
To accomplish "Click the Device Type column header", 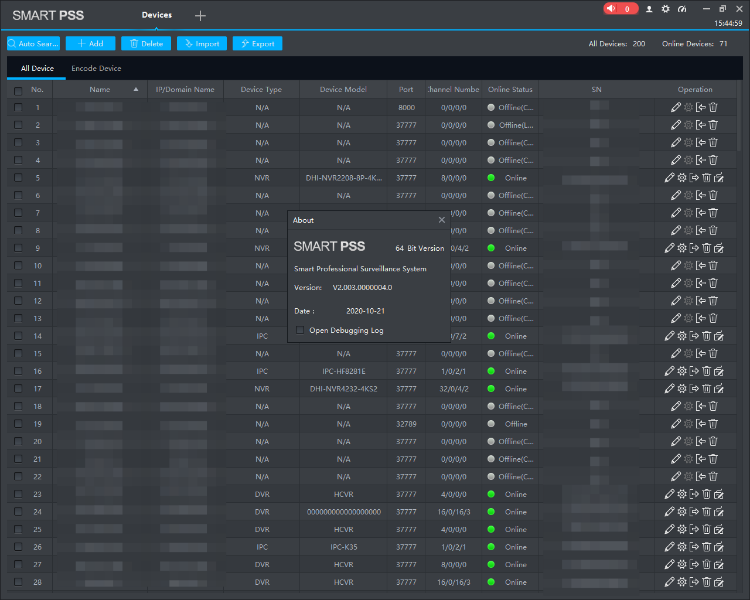I will click(261, 89).
